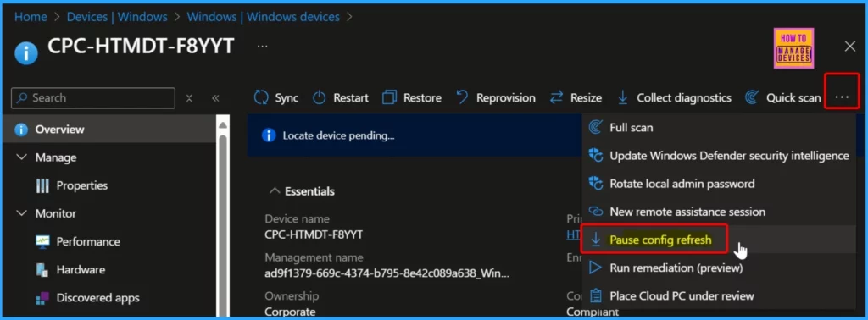
Task: Click the sidebar Search field
Action: (x=93, y=98)
